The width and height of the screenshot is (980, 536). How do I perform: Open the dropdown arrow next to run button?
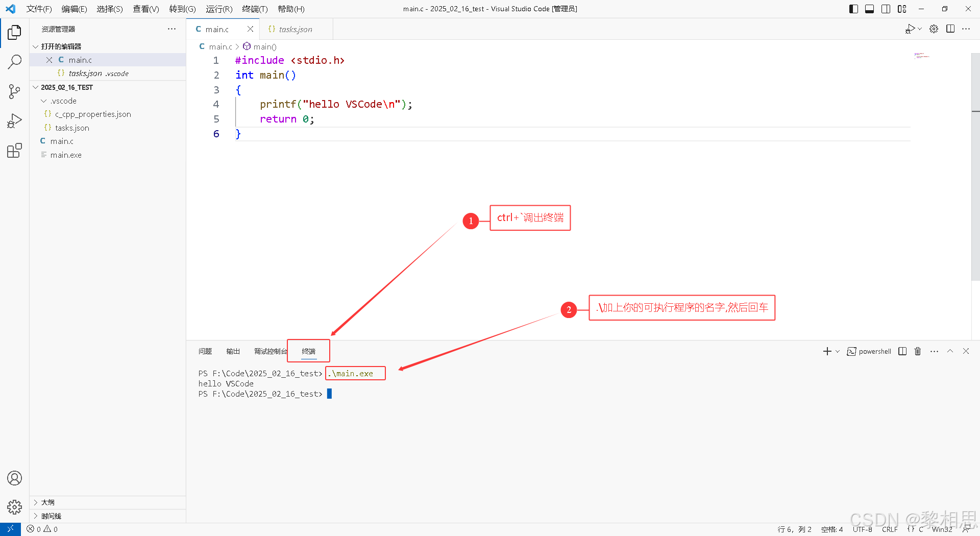pos(920,29)
